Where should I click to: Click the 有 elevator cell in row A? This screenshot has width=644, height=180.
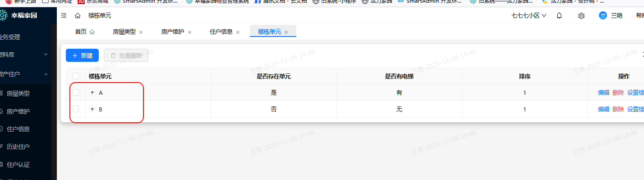pos(399,92)
